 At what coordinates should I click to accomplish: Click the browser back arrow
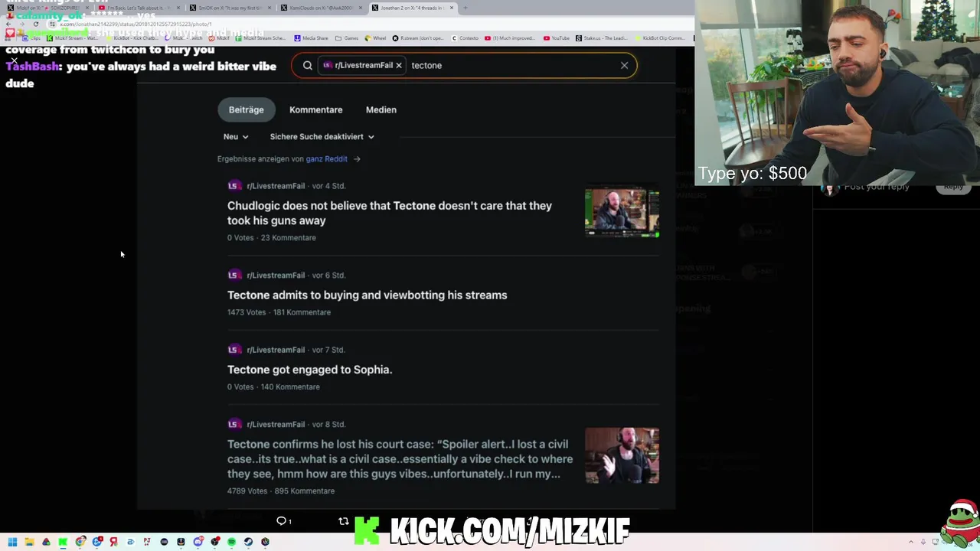[x=8, y=24]
